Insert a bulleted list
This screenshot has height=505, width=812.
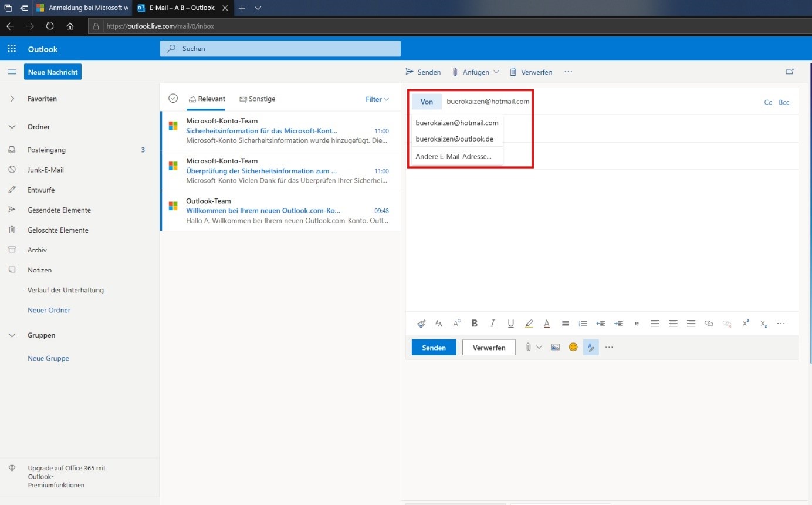tap(565, 324)
